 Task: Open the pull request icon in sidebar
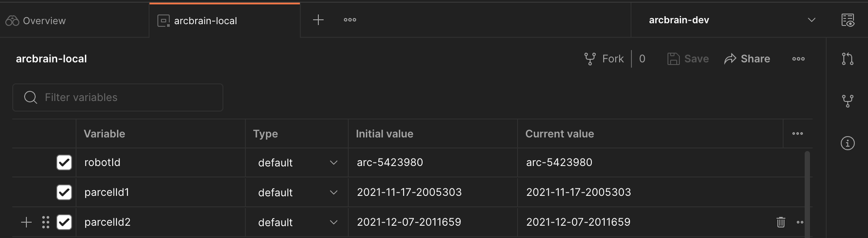click(x=847, y=59)
